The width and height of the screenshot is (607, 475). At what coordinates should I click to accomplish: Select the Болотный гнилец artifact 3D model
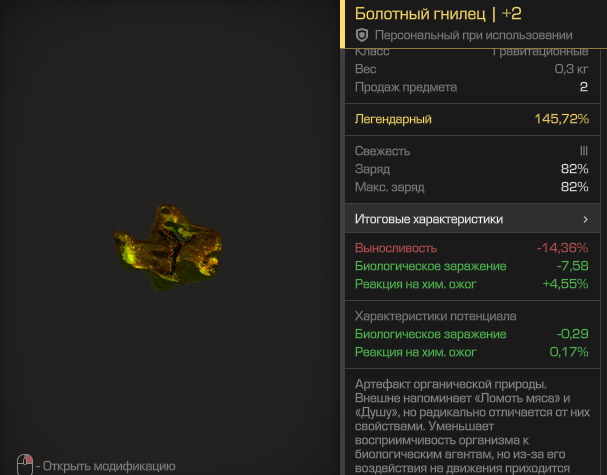click(168, 247)
